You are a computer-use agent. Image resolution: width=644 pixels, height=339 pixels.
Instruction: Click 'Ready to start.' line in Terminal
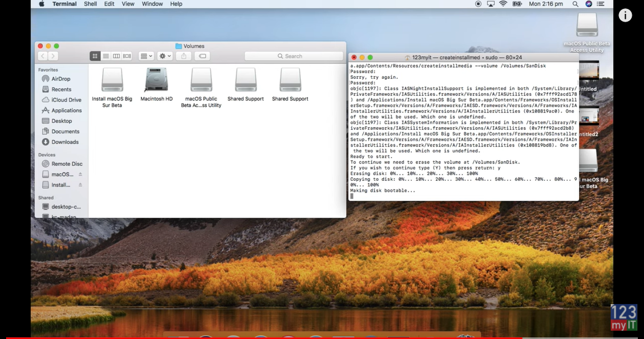click(x=371, y=156)
